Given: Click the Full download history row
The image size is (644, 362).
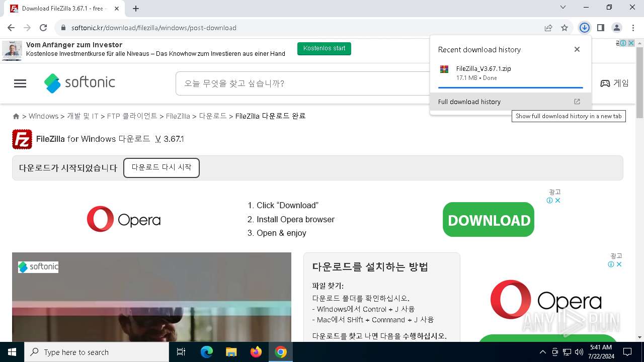Looking at the screenshot, I should tap(511, 102).
